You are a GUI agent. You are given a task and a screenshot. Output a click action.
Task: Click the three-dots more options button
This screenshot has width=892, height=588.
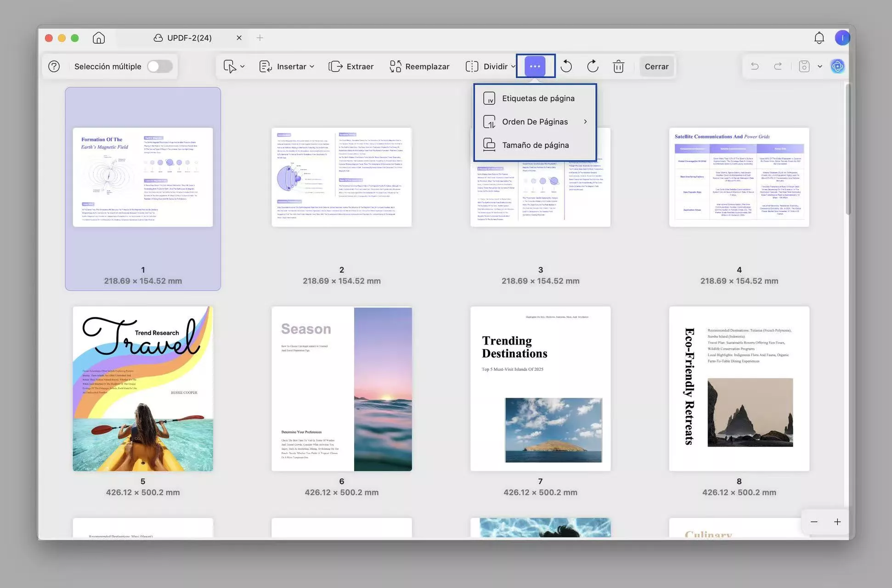tap(535, 67)
